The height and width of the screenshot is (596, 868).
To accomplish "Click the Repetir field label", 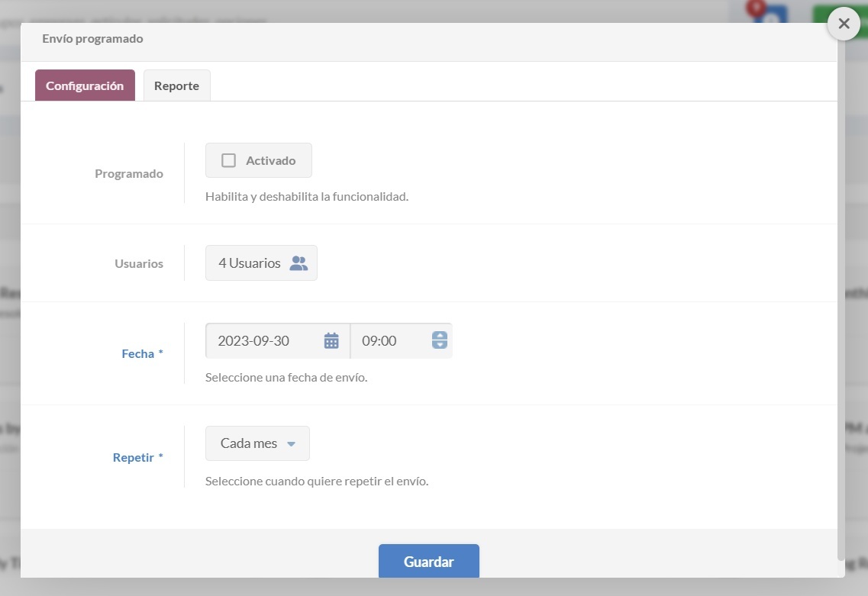I will pyautogui.click(x=134, y=458).
